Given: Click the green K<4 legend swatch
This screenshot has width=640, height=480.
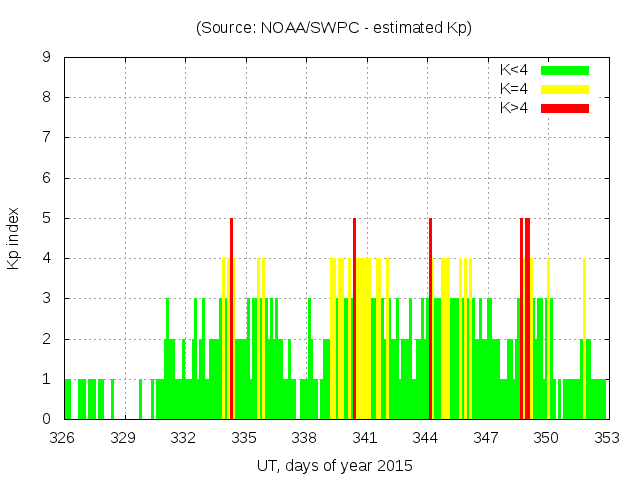Looking at the screenshot, I should coord(565,70).
